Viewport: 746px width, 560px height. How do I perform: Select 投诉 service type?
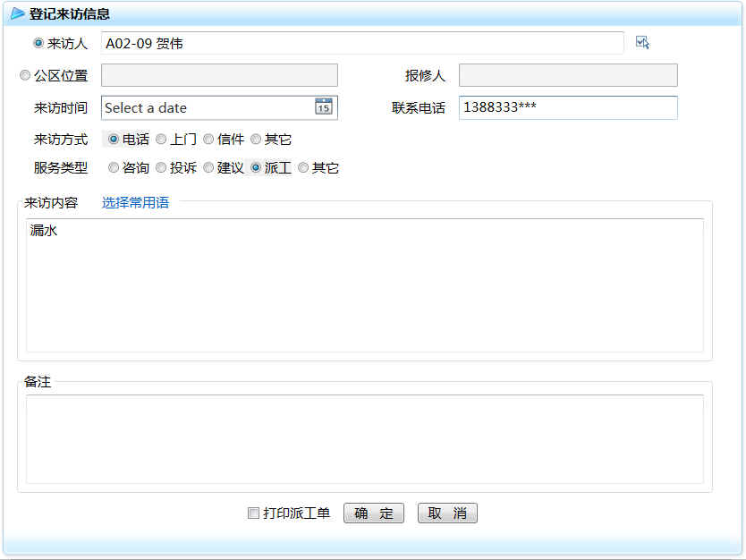[x=161, y=167]
